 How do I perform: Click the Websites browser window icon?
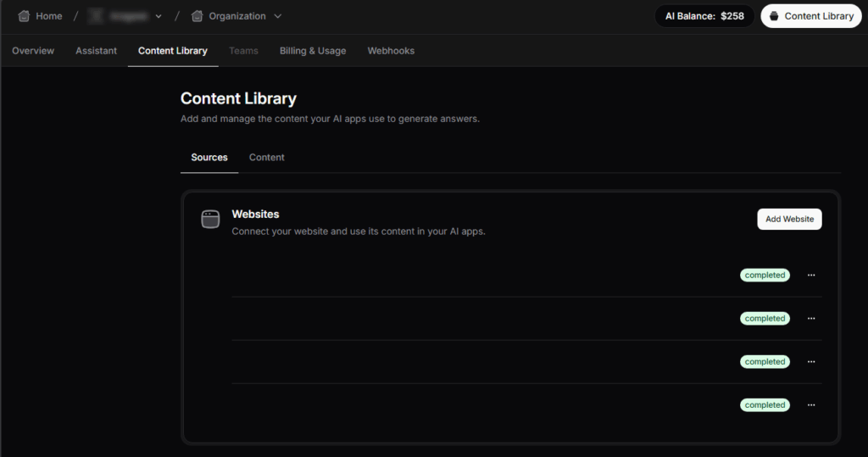(x=210, y=220)
